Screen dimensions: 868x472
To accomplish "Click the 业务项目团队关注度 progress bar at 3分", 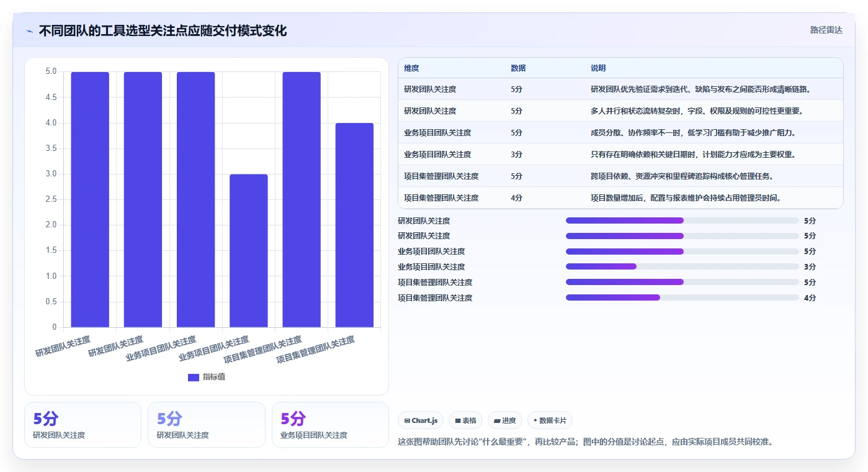I will click(x=682, y=266).
